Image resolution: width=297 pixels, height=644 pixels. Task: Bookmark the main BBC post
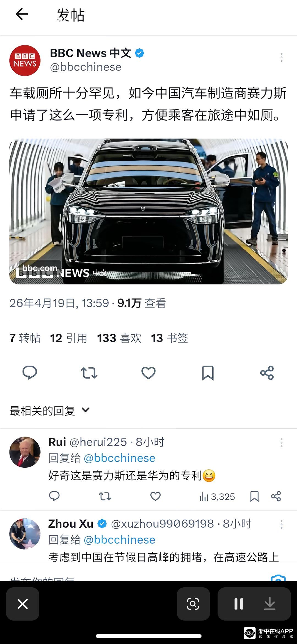(208, 373)
